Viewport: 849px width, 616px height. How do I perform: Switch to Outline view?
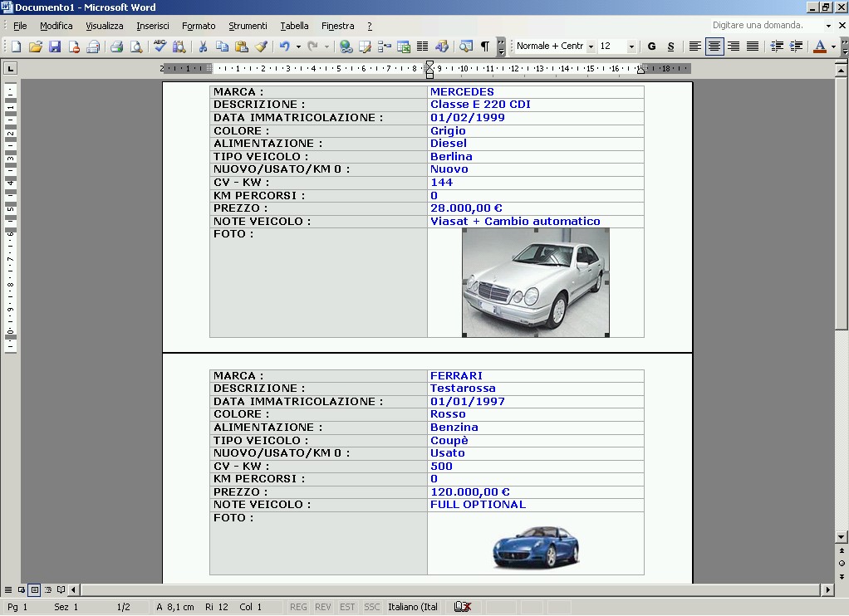point(47,589)
